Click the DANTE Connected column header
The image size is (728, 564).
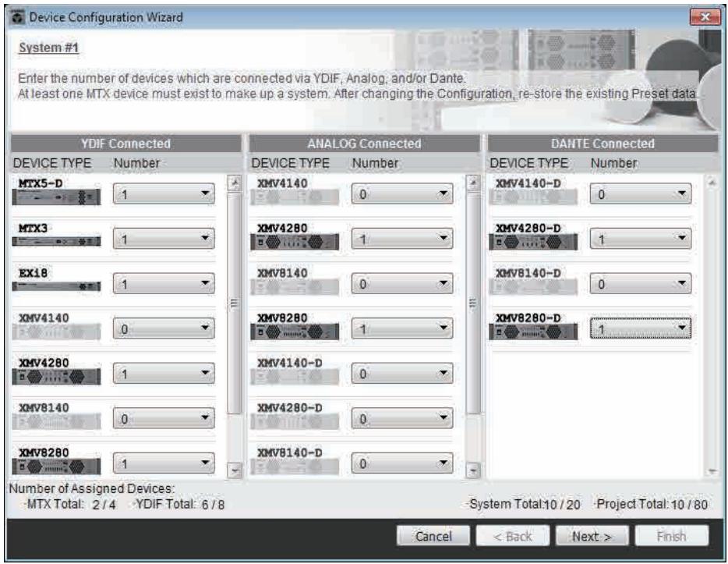pos(603,144)
